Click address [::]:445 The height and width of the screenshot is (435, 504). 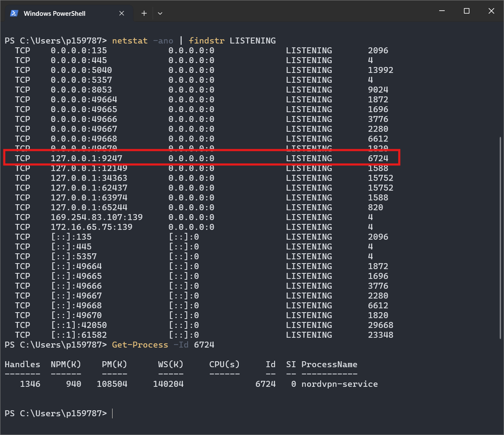71,247
